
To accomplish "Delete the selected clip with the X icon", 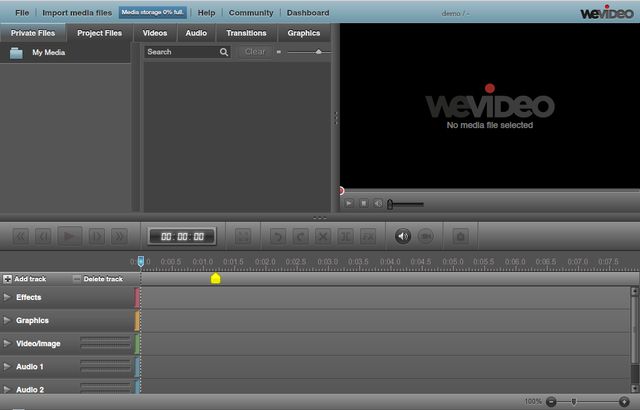I will click(323, 236).
